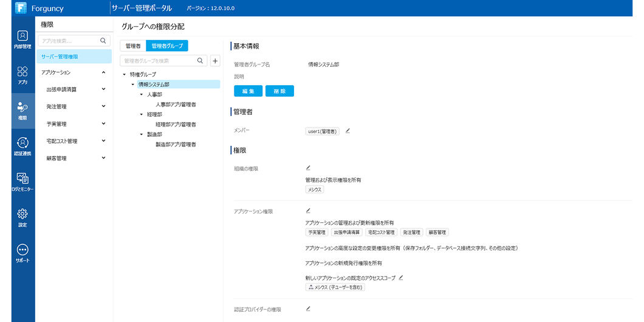Collapse the 経理部 tree arrow
This screenshot has width=644, height=322.
click(x=142, y=115)
